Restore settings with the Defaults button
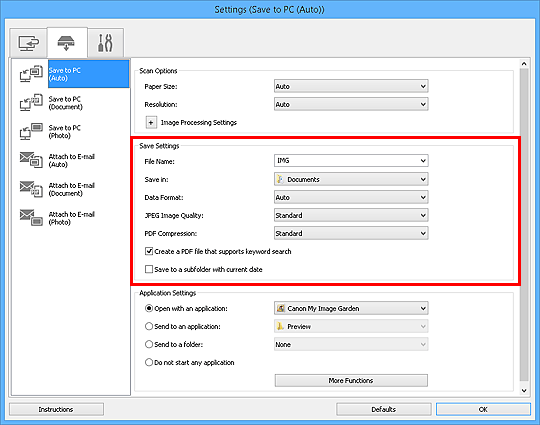This screenshot has width=540, height=425. (383, 409)
